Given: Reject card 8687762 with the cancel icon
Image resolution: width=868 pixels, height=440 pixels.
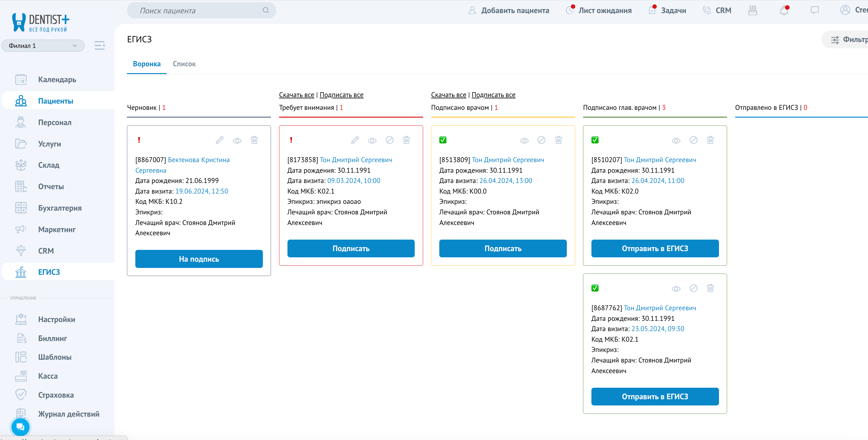Looking at the screenshot, I should (693, 288).
